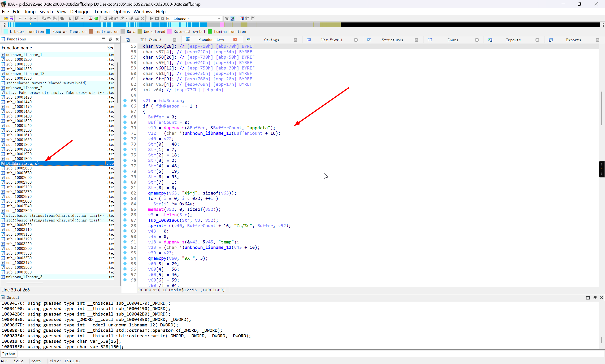605x364 pixels.
Task: Maximize the Output panel
Action: click(x=588, y=298)
